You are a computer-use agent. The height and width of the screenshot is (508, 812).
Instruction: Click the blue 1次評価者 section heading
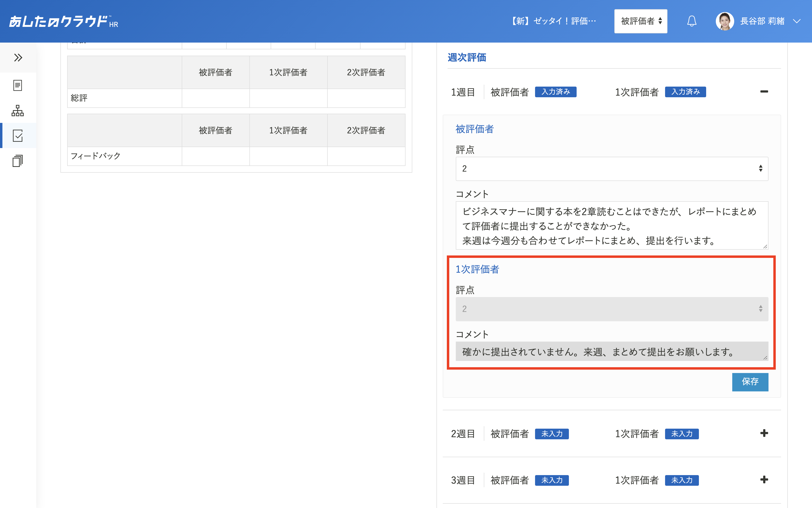(x=477, y=269)
